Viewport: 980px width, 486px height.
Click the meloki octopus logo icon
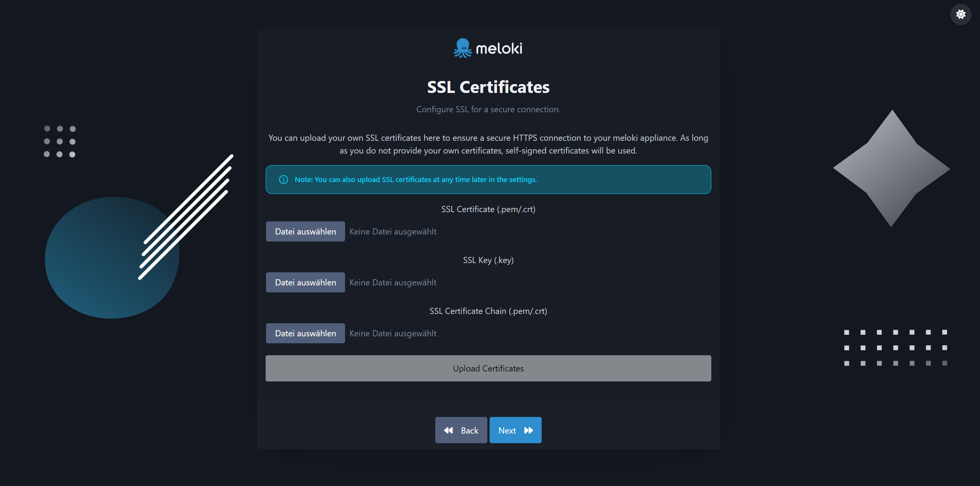tap(462, 48)
